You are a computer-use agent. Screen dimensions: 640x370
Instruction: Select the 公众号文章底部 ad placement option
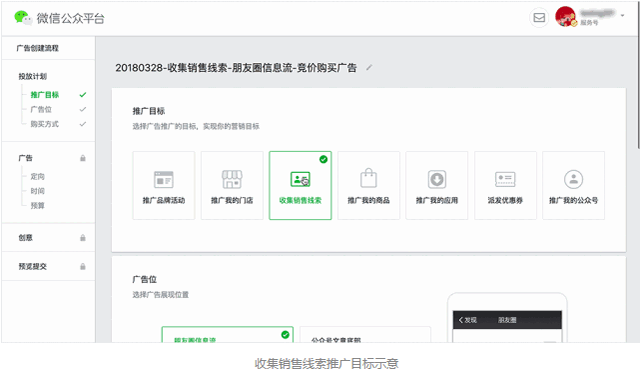365,335
